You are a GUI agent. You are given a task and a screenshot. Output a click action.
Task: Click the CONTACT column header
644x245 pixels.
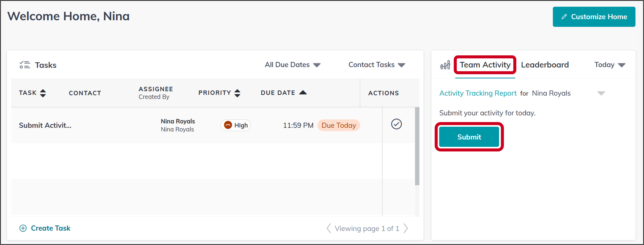[85, 93]
